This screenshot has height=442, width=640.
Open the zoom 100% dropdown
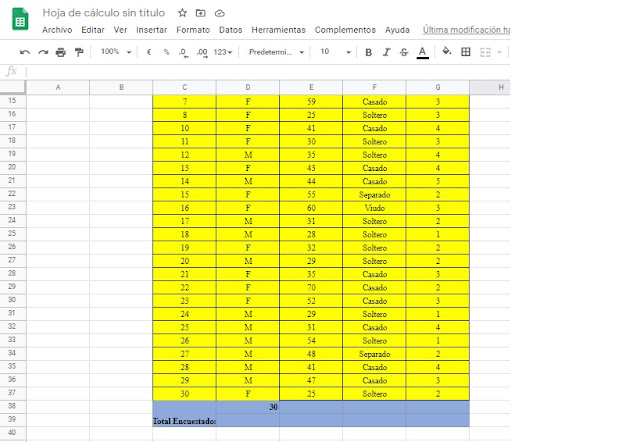(x=116, y=52)
